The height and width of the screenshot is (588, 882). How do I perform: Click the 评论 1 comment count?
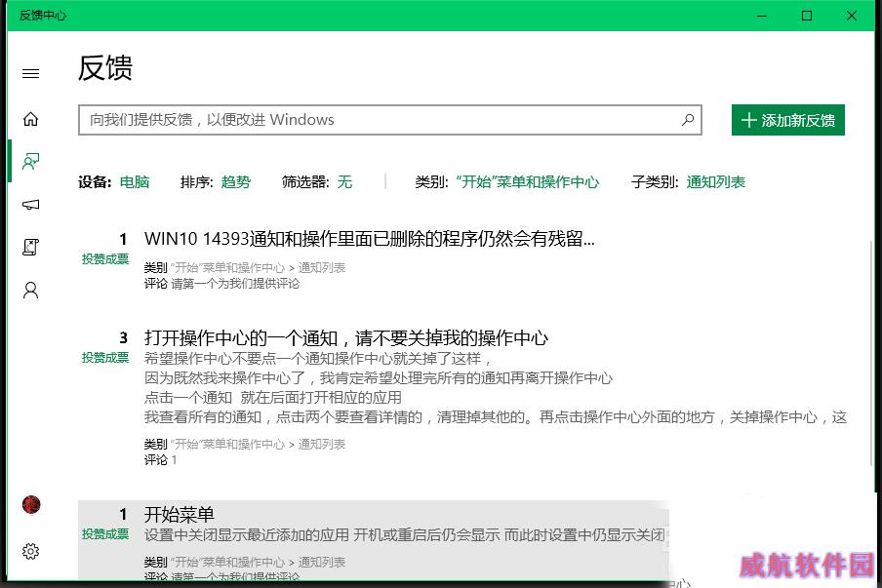click(160, 460)
